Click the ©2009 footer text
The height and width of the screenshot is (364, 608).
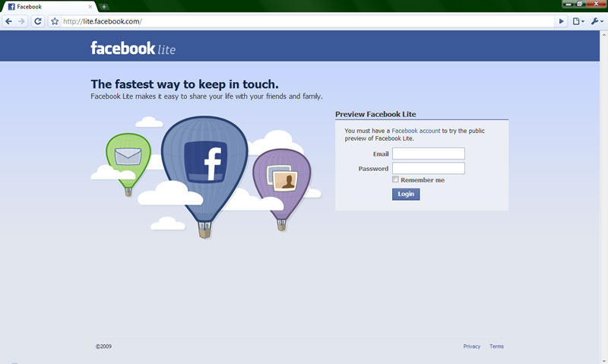click(103, 347)
